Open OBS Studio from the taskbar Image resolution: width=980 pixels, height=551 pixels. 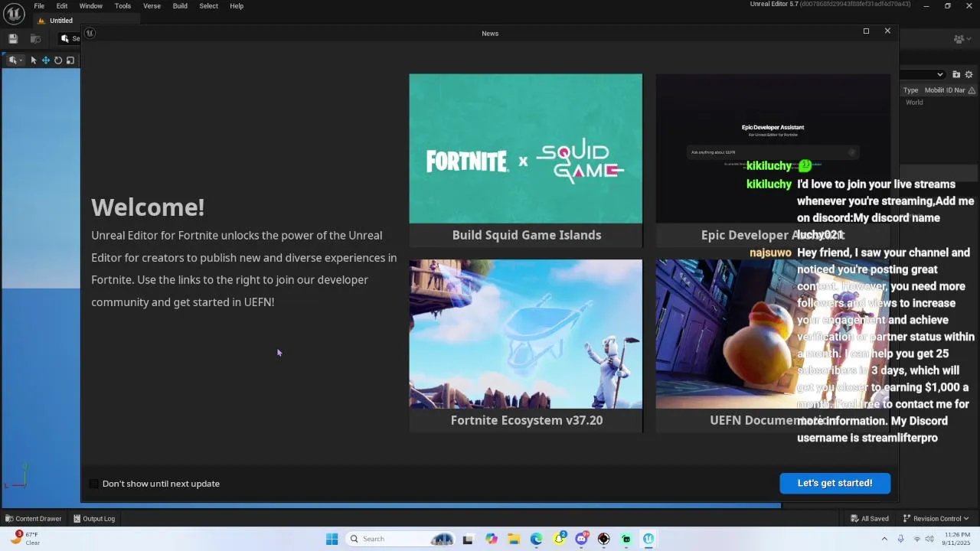pyautogui.click(x=603, y=539)
